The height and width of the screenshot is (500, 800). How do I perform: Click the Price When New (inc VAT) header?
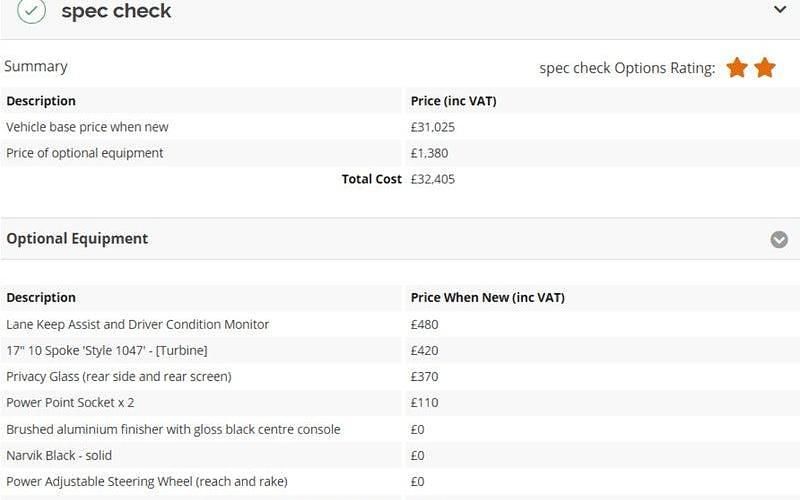(488, 297)
